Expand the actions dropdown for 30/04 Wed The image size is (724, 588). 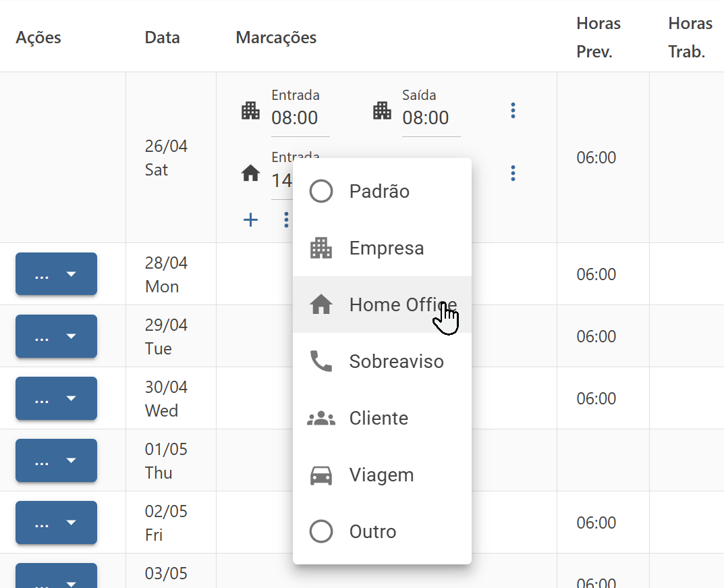click(56, 398)
